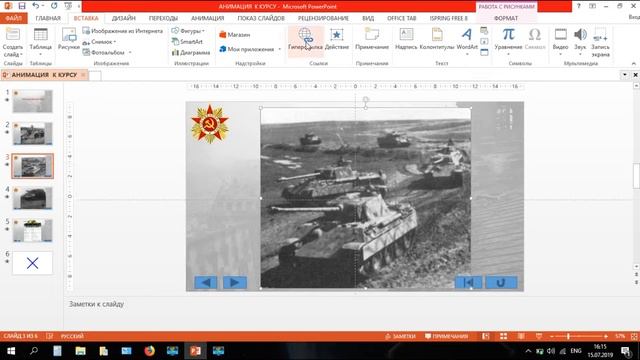Click zoom in plus button

click(x=606, y=336)
